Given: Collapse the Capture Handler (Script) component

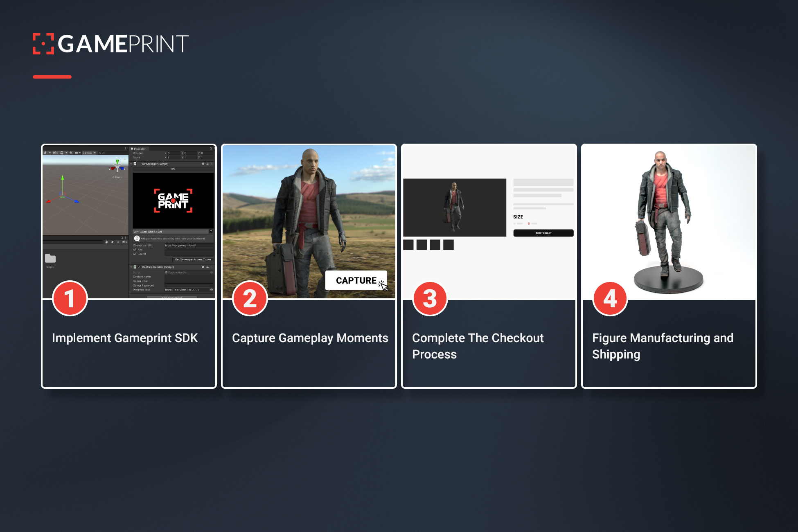Looking at the screenshot, I should pos(131,267).
